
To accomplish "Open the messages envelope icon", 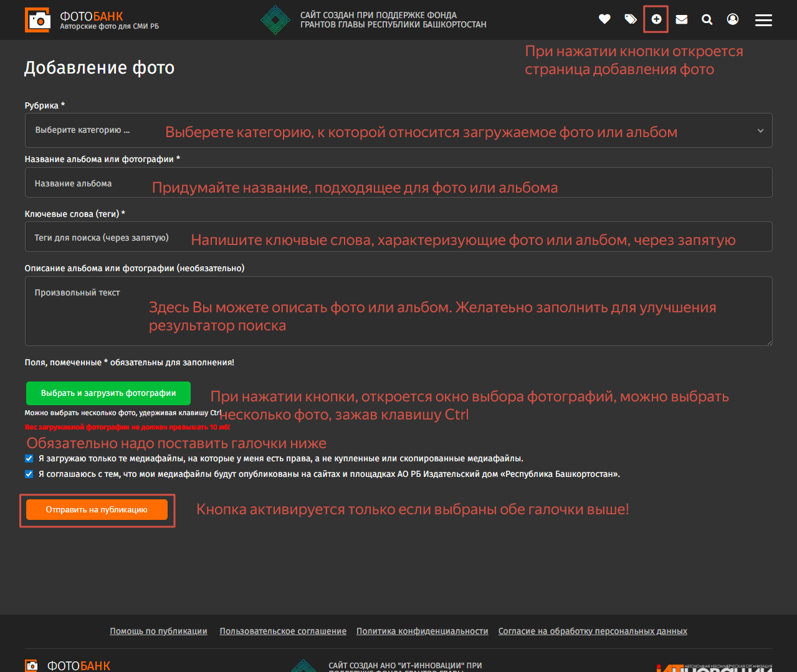I will pos(682,19).
